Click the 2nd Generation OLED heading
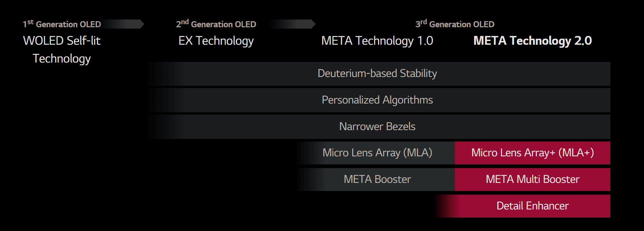644x231 pixels. tap(216, 24)
